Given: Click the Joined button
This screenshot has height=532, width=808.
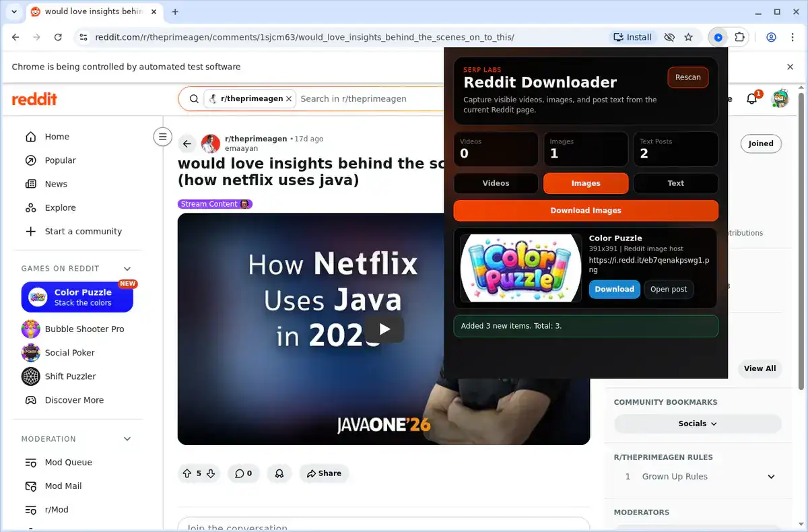Looking at the screenshot, I should click(761, 143).
